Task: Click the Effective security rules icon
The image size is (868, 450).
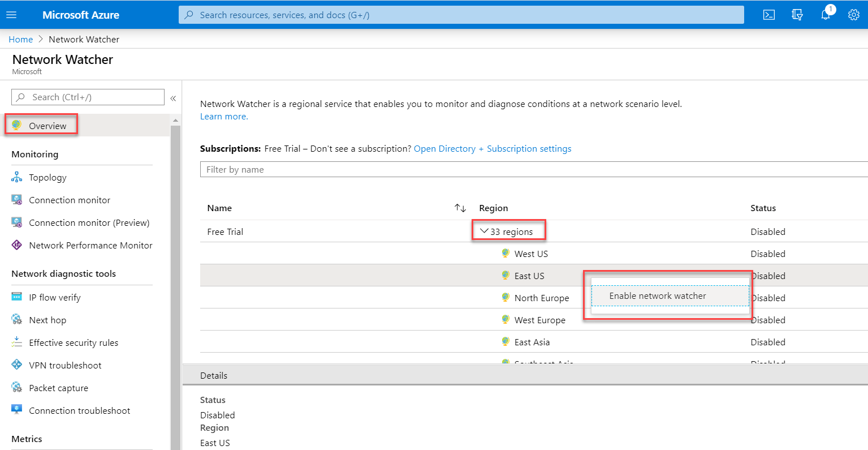Action: coord(17,342)
